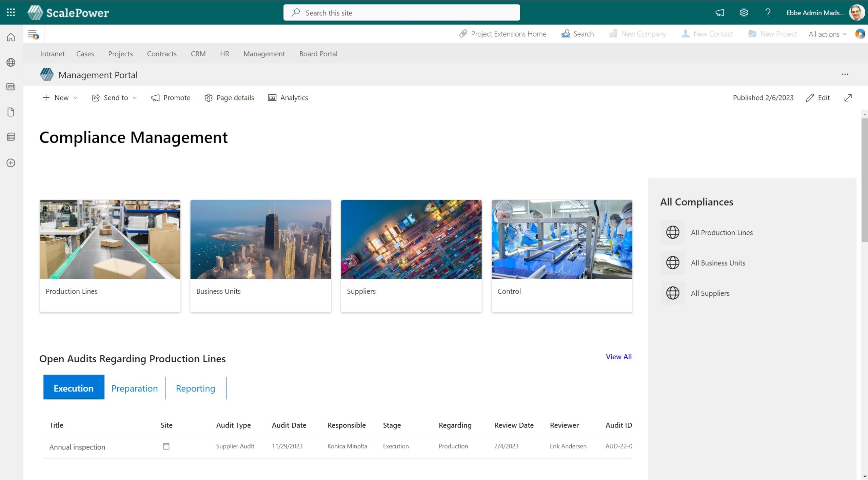Open SharePoint settings via the gear icon
The image size is (868, 480).
point(744,13)
